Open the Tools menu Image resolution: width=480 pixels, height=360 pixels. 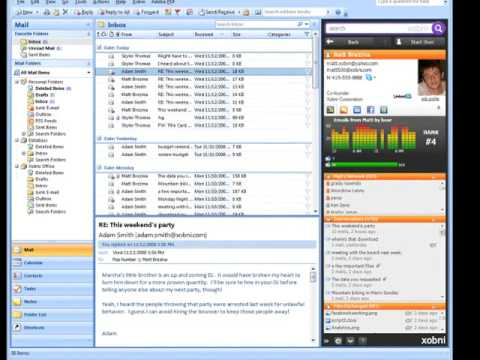pos(81,2)
